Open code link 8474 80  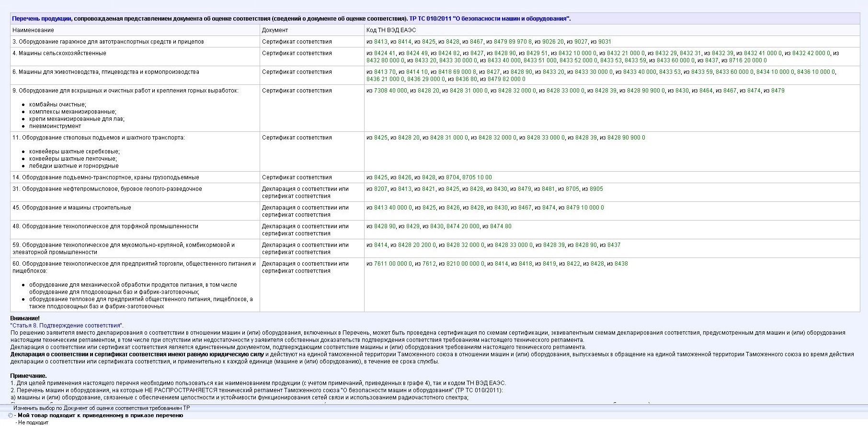point(501,226)
